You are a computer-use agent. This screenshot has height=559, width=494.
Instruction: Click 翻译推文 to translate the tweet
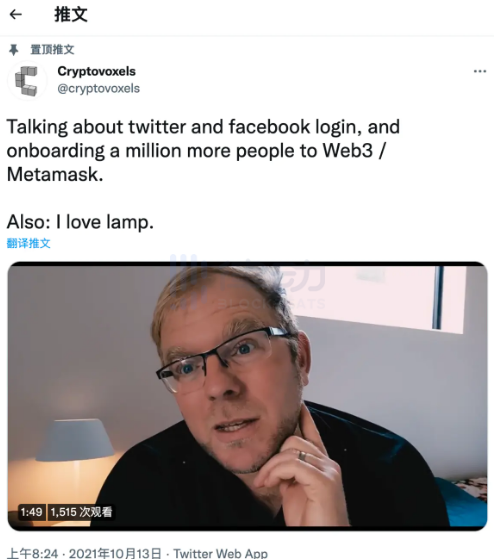[29, 243]
